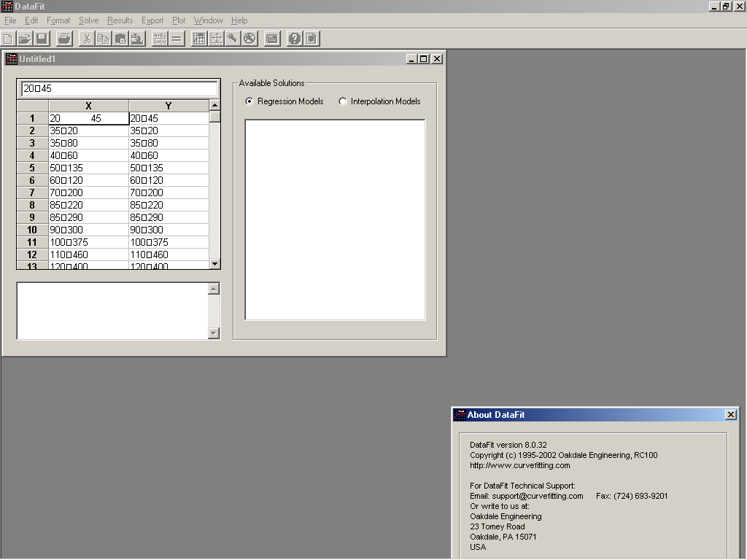Image resolution: width=747 pixels, height=560 pixels.
Task: Open the Results menu
Action: point(120,20)
